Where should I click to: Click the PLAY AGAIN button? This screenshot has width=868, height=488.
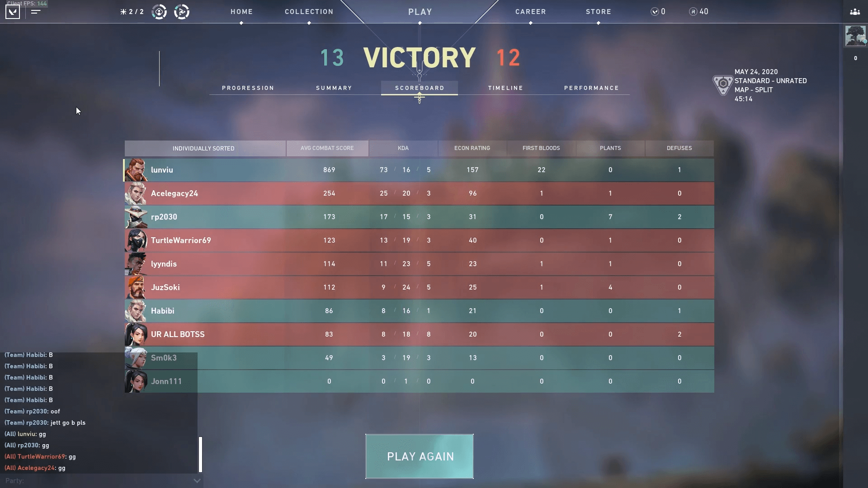tap(420, 456)
